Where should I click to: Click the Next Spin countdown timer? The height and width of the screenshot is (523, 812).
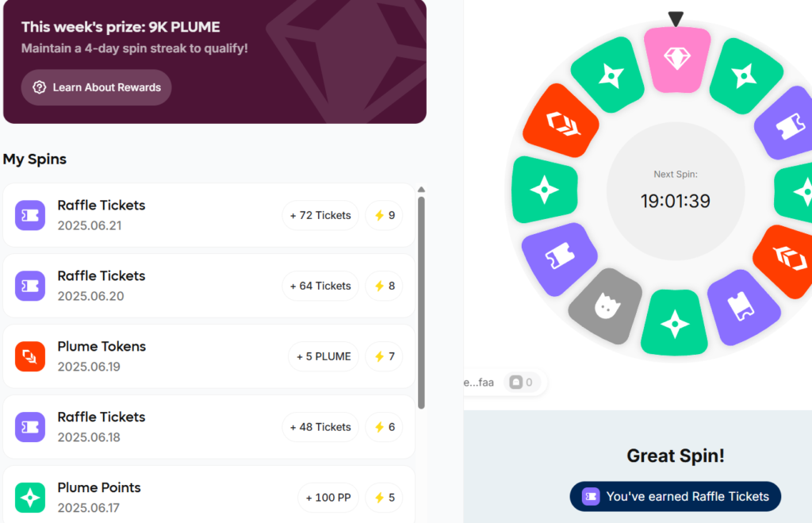pyautogui.click(x=676, y=201)
